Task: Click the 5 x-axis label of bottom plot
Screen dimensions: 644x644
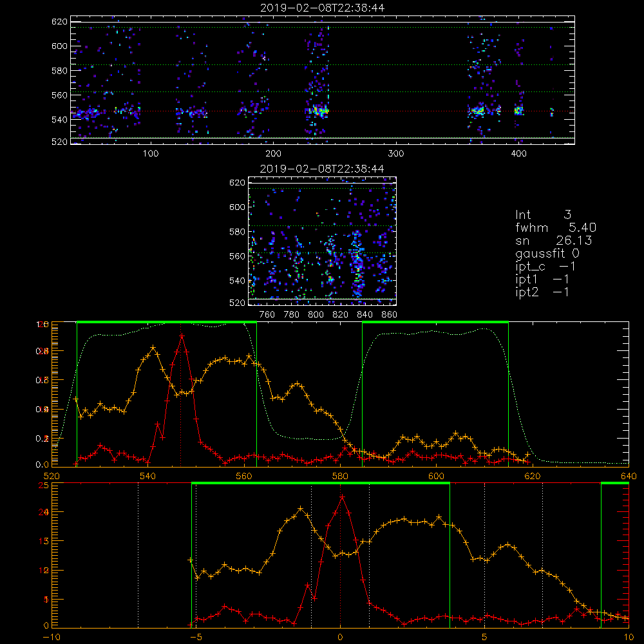Action: coord(485,637)
